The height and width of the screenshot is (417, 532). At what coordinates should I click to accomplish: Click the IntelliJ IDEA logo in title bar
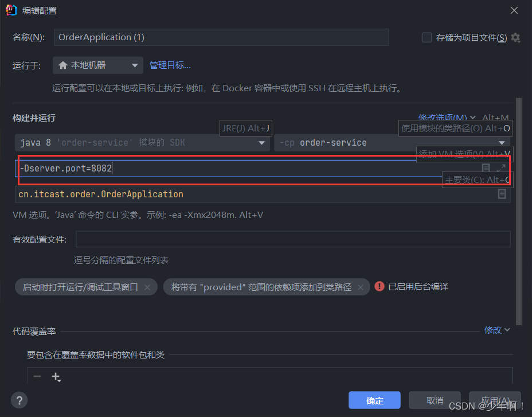click(x=11, y=10)
